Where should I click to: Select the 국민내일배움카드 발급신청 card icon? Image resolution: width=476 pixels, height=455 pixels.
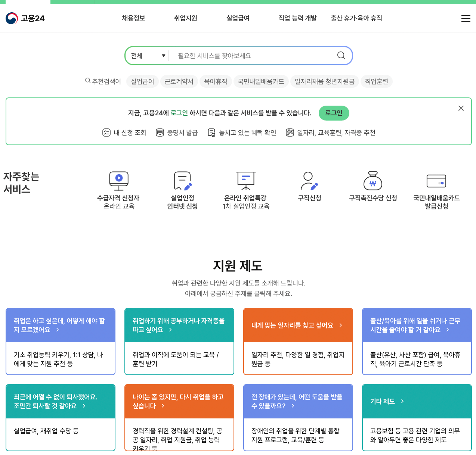tap(436, 181)
